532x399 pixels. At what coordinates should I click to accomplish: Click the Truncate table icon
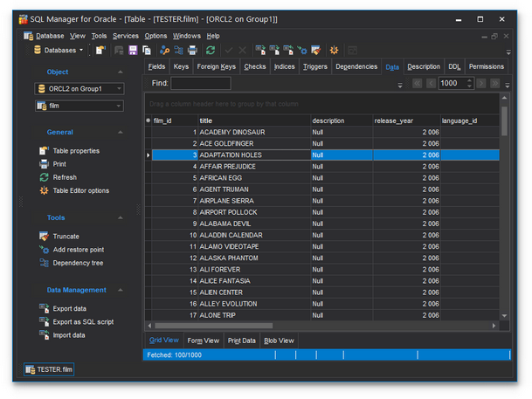(x=45, y=237)
